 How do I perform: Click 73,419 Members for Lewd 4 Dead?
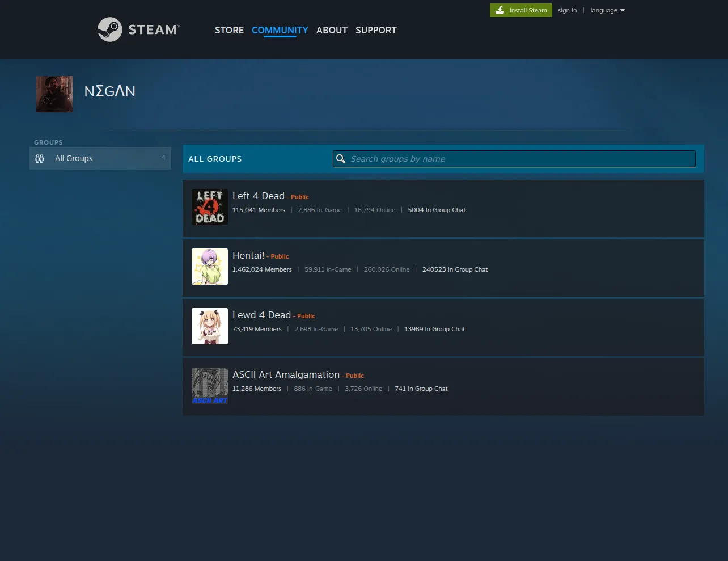click(257, 329)
